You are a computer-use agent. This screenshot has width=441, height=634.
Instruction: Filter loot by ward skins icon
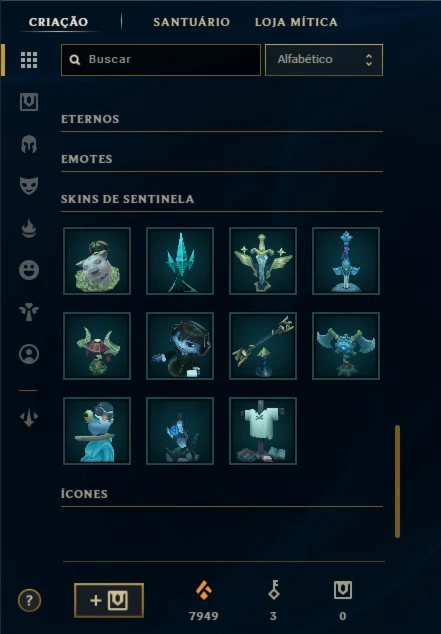(x=29, y=312)
